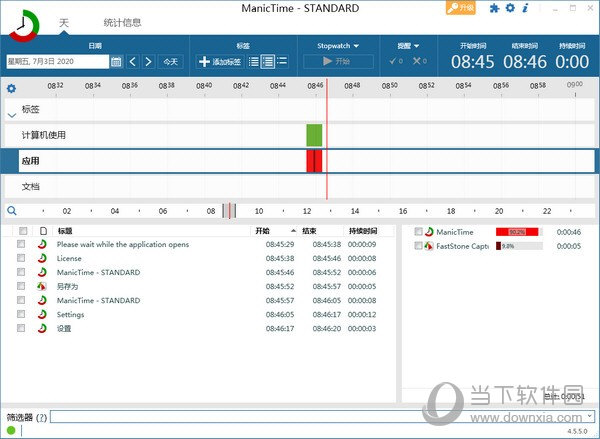Check the 另存为 row checkbox
600x439 pixels.
click(21, 286)
